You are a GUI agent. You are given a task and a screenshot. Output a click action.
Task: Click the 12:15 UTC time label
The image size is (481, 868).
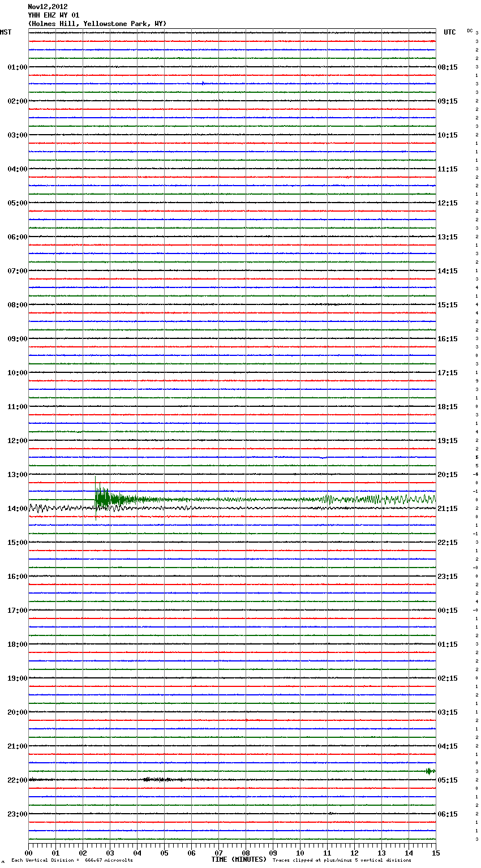[448, 203]
